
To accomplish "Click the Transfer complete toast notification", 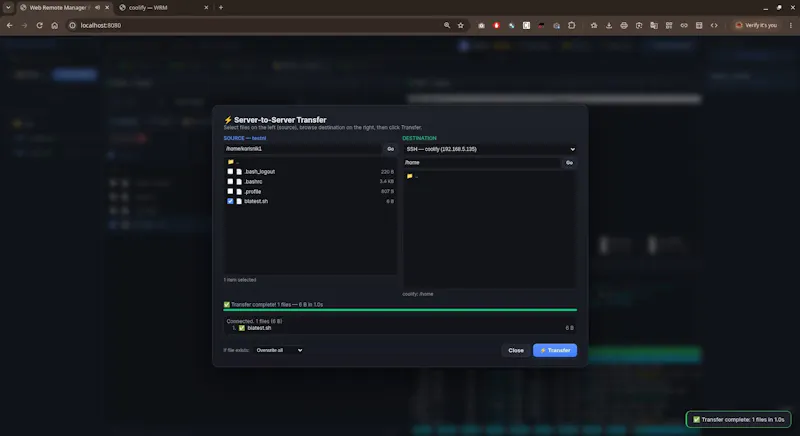I will pos(738,419).
